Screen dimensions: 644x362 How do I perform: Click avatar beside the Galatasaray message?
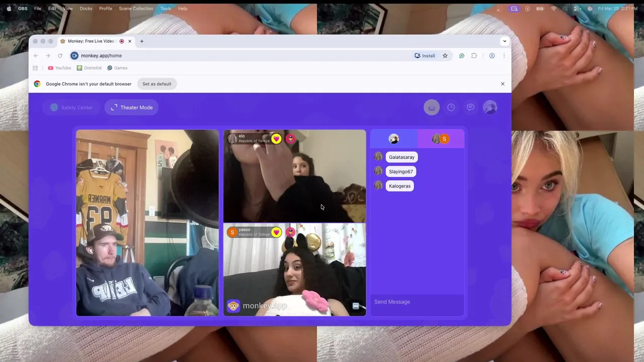tap(378, 157)
